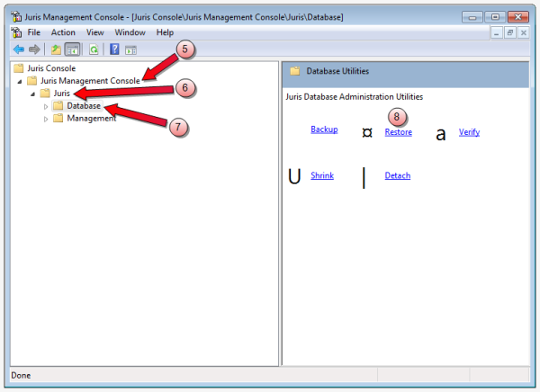Select the Juris Console root item
Screen dimensions: 540x392
pos(51,68)
